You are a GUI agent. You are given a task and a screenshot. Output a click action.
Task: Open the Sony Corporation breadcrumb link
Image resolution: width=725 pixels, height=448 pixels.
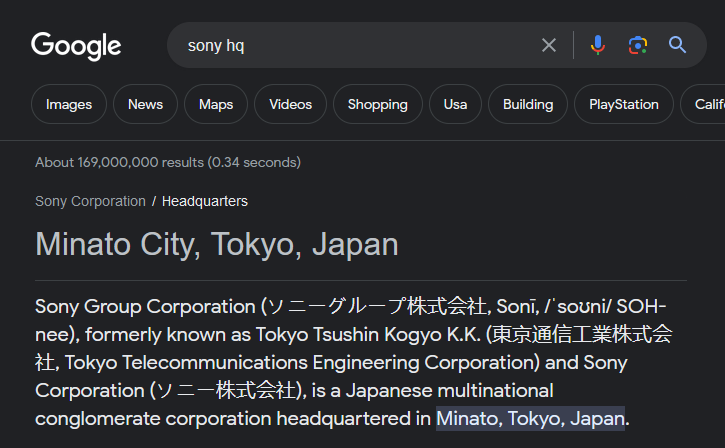coord(90,201)
